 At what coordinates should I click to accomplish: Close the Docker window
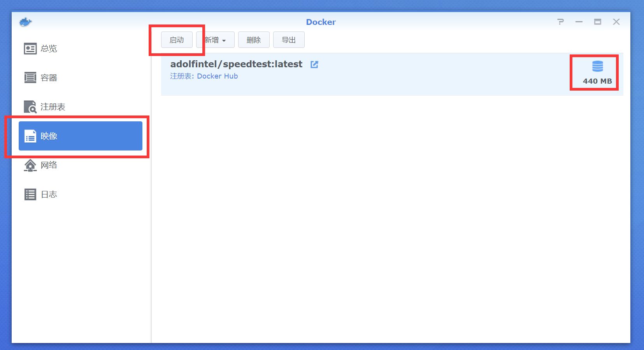point(616,22)
